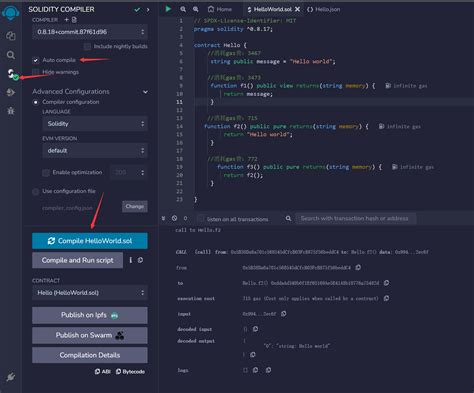Uncheck the Auto compile checkbox
The width and height of the screenshot is (474, 393).
(x=35, y=60)
